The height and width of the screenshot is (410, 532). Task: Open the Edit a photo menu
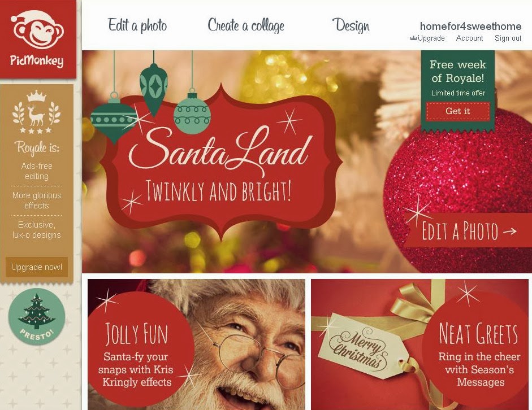coord(137,25)
